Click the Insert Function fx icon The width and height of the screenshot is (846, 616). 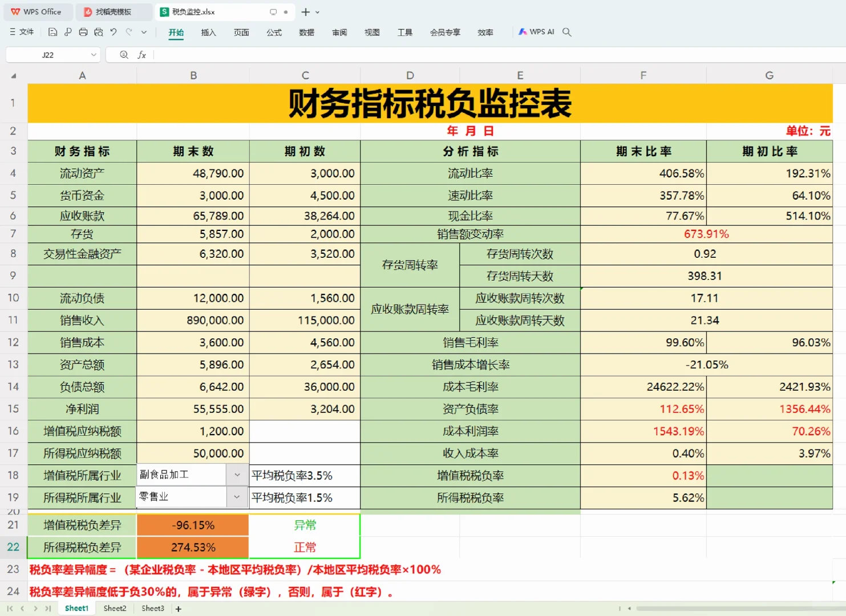click(x=142, y=55)
